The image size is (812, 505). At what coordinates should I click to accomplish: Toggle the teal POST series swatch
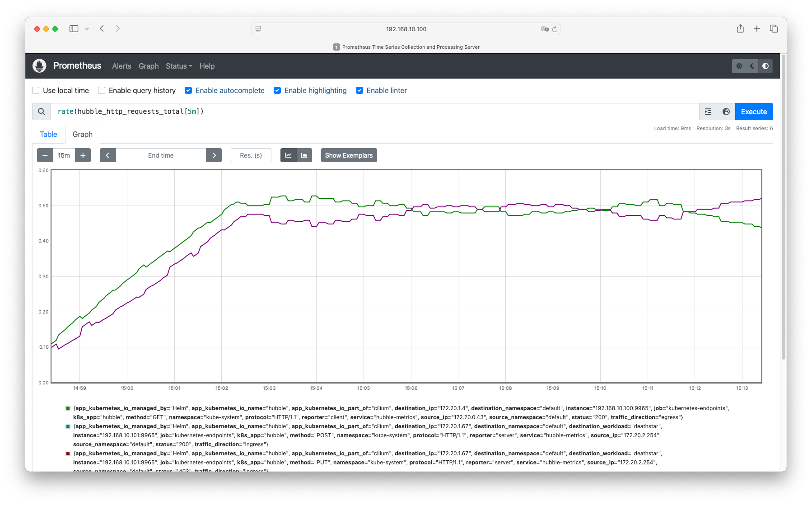tap(68, 426)
